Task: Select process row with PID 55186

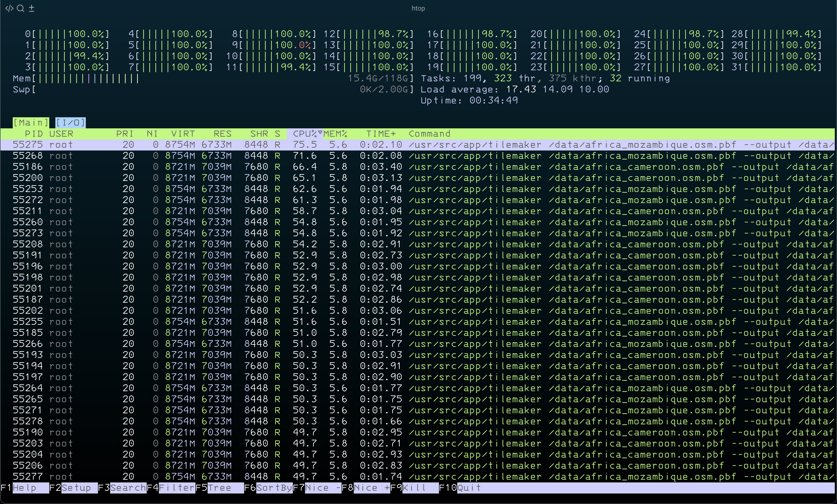Action: pos(28,167)
